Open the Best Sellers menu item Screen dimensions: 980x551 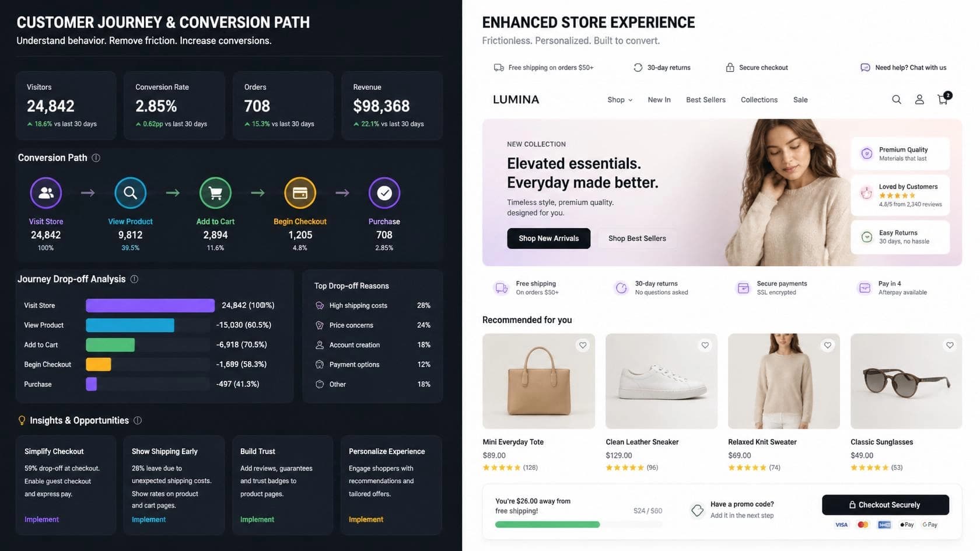click(x=706, y=100)
